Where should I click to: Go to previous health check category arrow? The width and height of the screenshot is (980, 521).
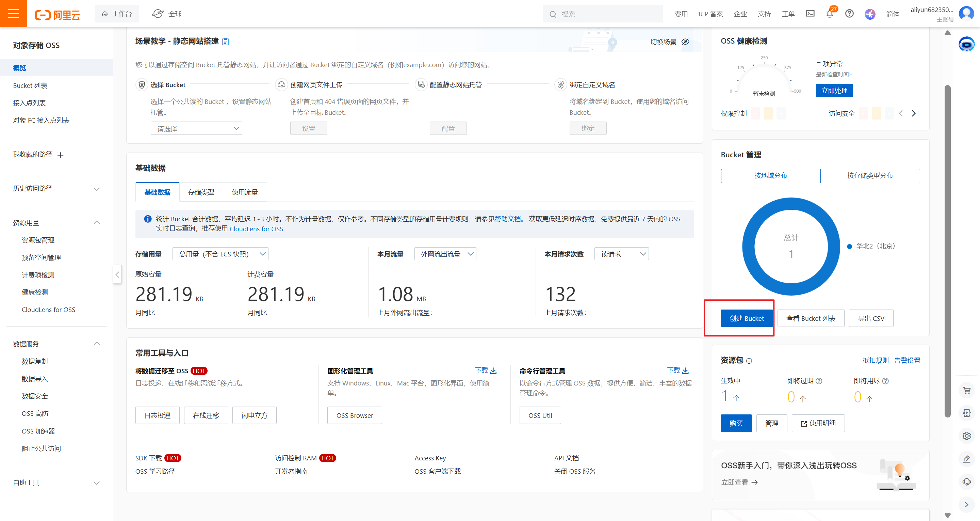click(x=900, y=113)
